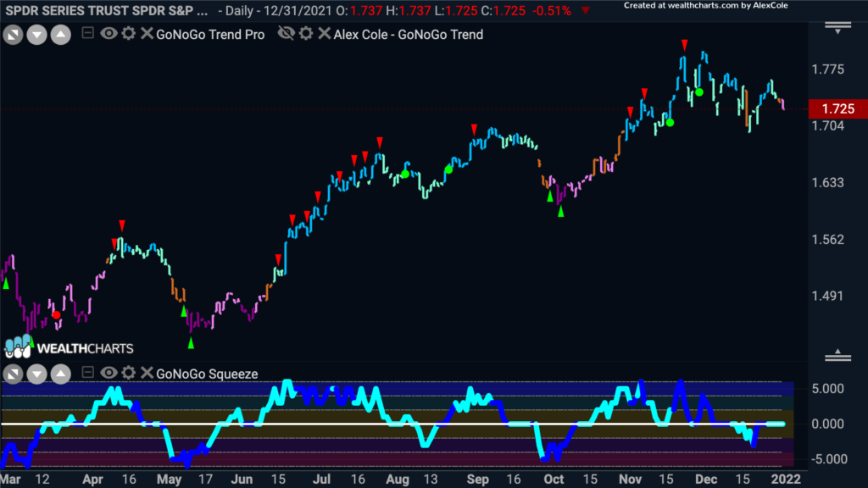
Task: Click the 12/31/2021 date in the header
Action: [296, 10]
